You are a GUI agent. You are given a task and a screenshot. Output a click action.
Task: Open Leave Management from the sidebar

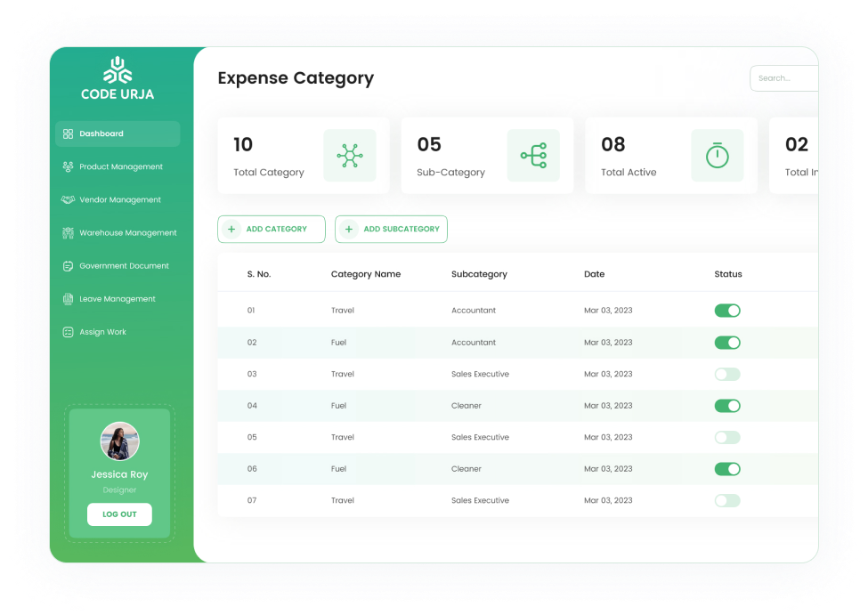[117, 299]
